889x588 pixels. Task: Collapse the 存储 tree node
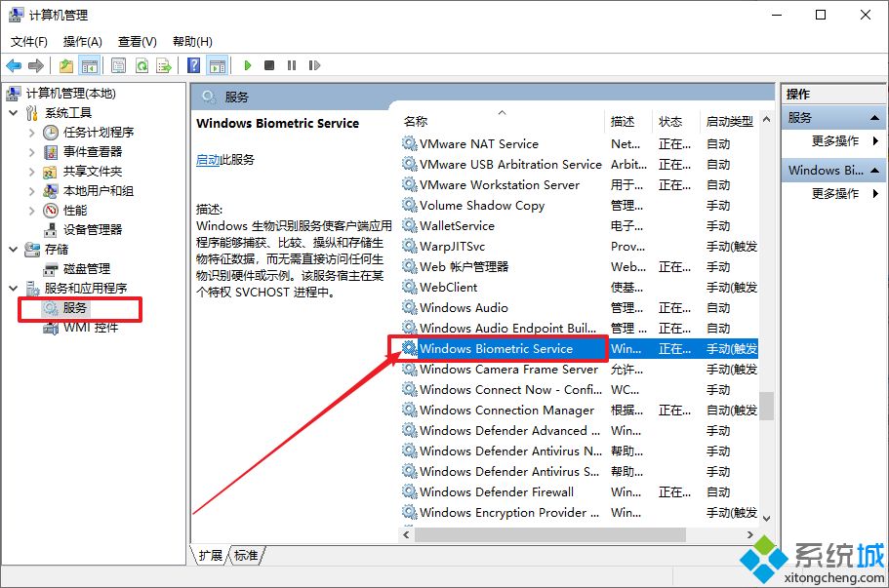pos(14,250)
